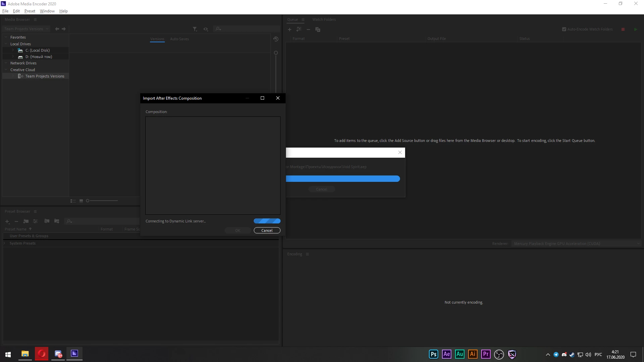Go back with Media Browser left arrow
The width and height of the screenshot is (644, 362).
(x=57, y=29)
